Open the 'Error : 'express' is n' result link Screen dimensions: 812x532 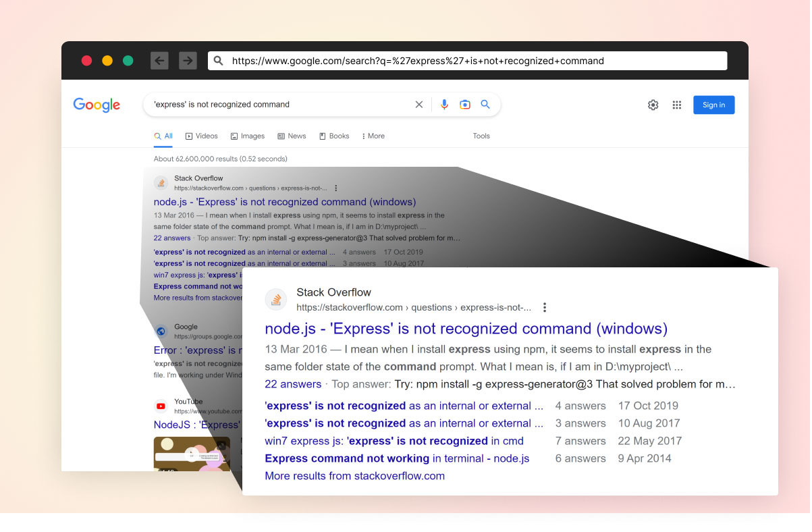198,350
